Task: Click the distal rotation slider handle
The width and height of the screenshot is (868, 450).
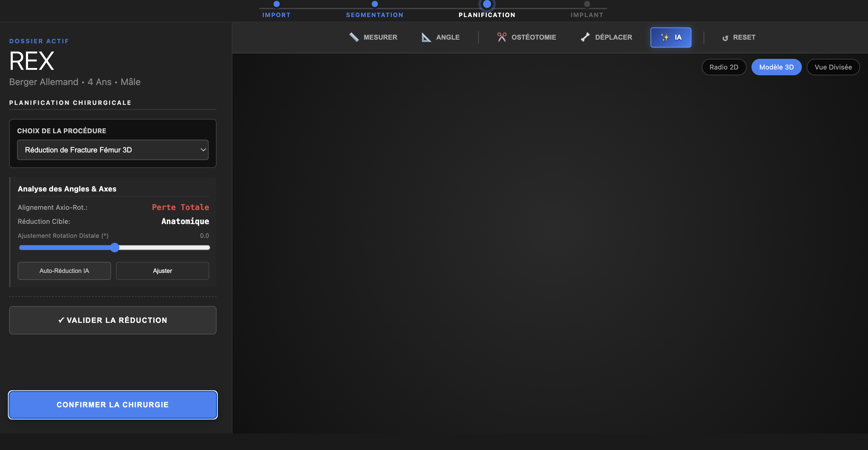Action: pyautogui.click(x=115, y=248)
